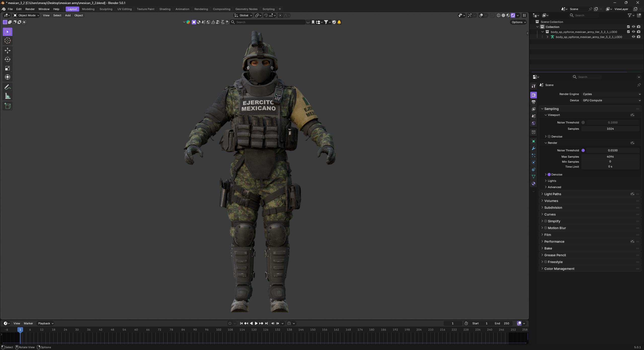Image resolution: width=644 pixels, height=350 pixels.
Task: Open the Playback menu in the timeline
Action: tap(46, 323)
